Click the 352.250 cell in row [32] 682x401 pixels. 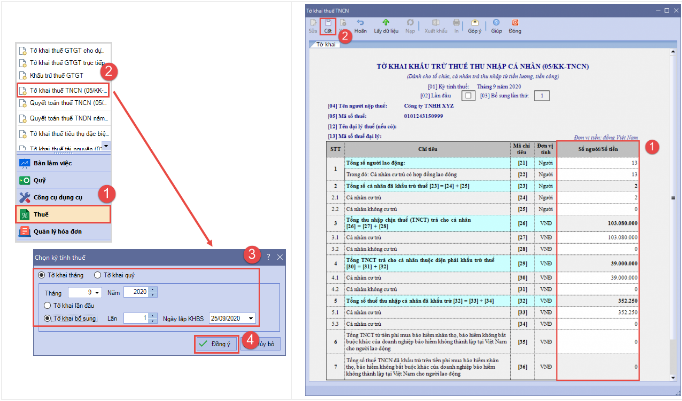598,301
